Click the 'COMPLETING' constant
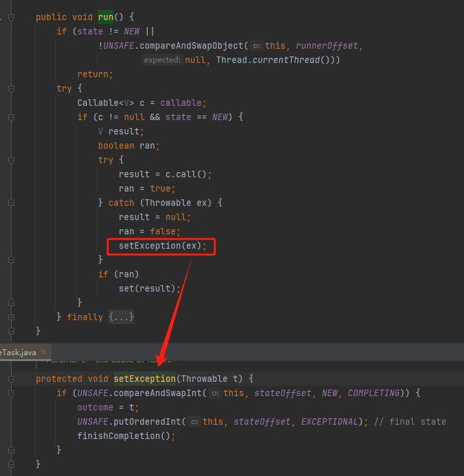The image size is (464, 476). tap(374, 393)
